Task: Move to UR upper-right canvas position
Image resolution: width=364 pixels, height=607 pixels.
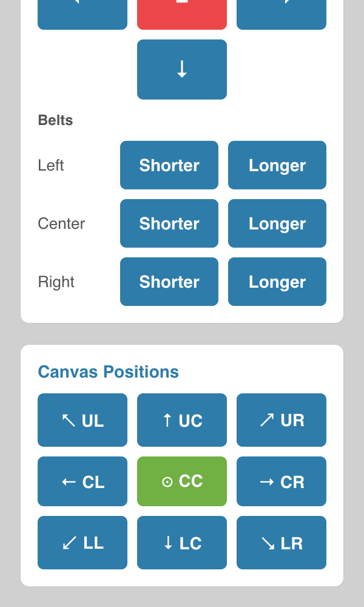Action: (281, 420)
